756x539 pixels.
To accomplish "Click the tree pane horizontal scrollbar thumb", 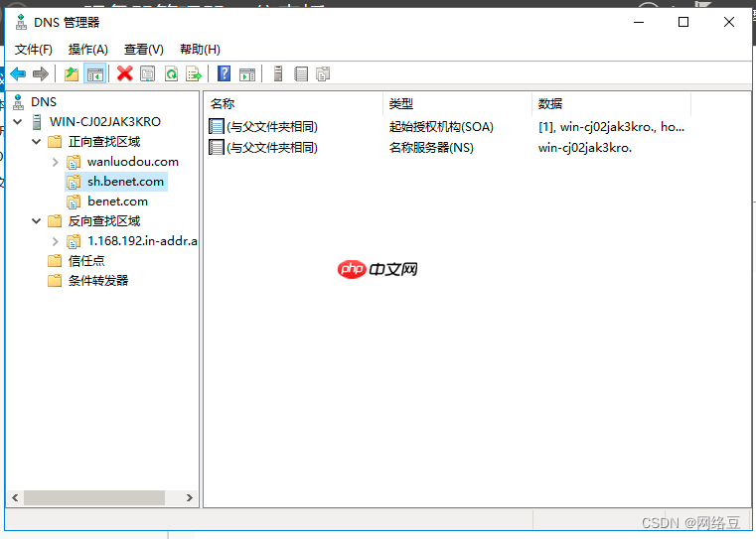I will click(x=94, y=497).
